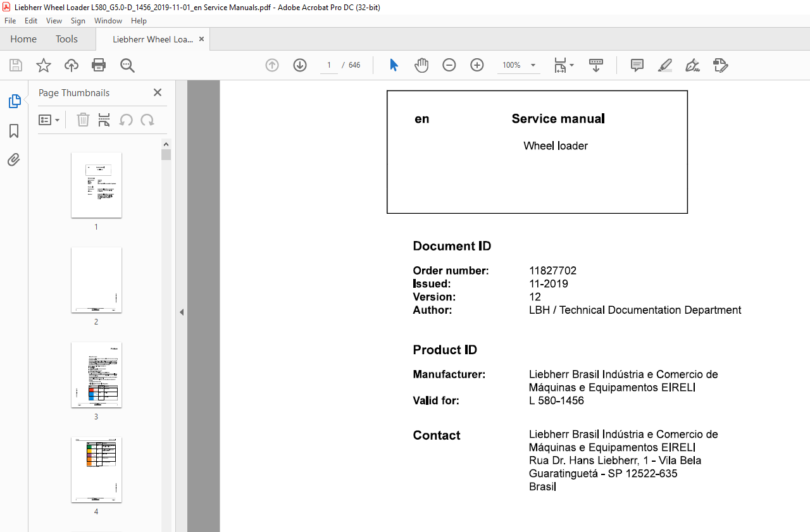Image resolution: width=810 pixels, height=532 pixels.
Task: Upload file to cloud icon
Action: coord(72,65)
